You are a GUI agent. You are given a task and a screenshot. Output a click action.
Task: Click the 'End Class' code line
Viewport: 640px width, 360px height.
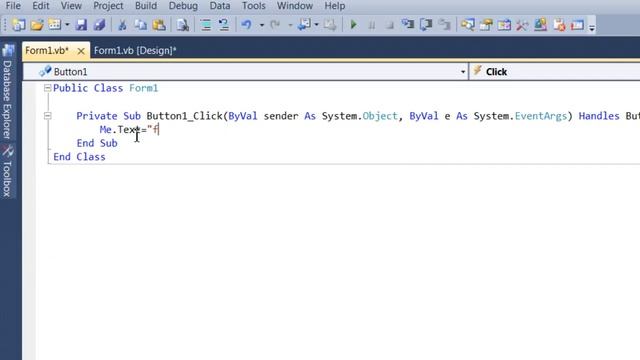pos(80,157)
